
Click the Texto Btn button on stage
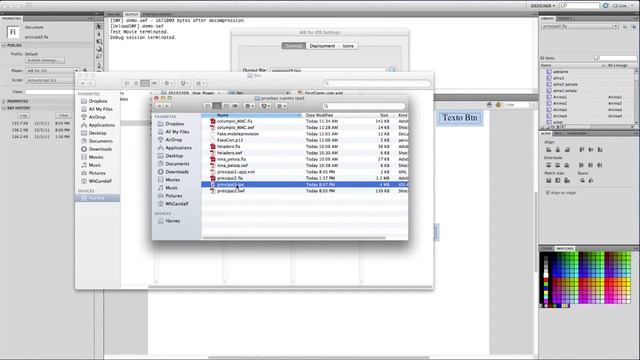(460, 118)
